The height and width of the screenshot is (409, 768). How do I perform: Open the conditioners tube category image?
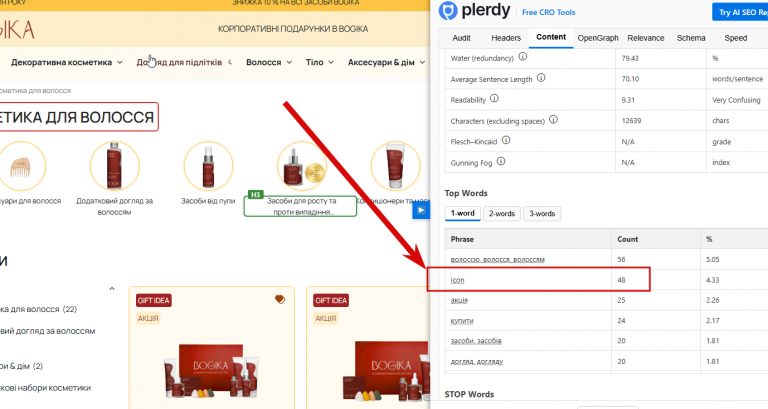395,167
